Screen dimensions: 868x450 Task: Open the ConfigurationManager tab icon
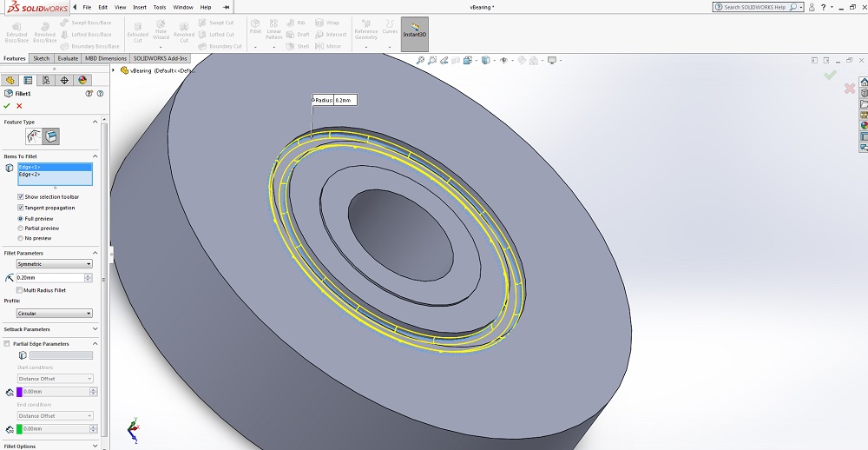click(46, 80)
